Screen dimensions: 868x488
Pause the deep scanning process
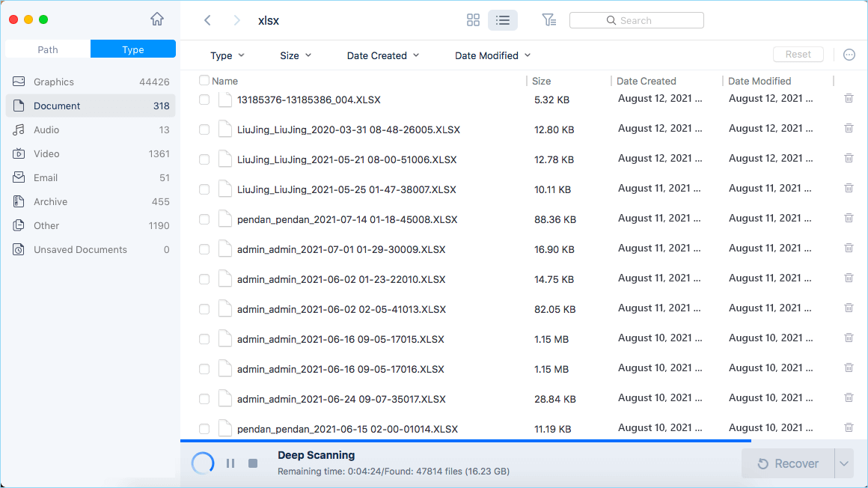[230, 463]
